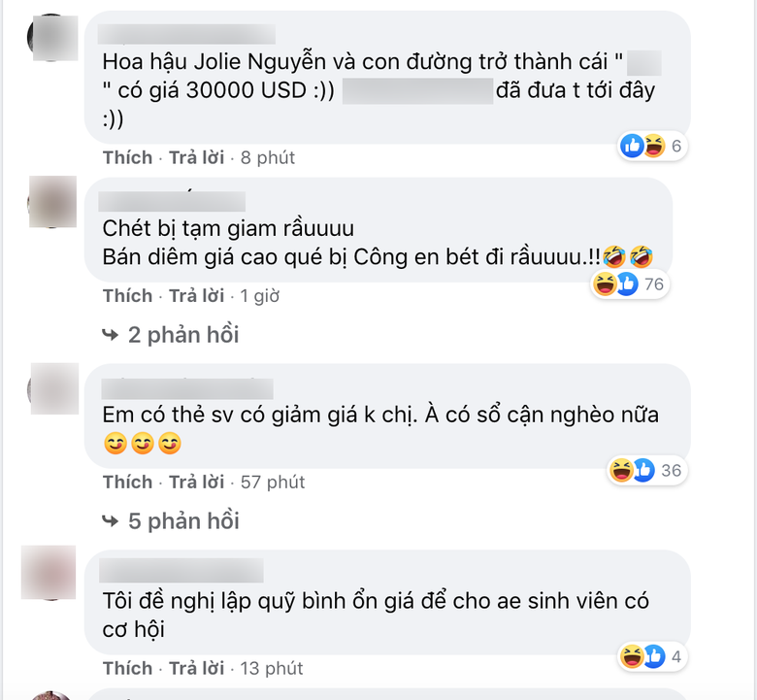The width and height of the screenshot is (757, 700).
Task: Reply to the 8 phút comment with Trả lời
Action: pos(196,158)
